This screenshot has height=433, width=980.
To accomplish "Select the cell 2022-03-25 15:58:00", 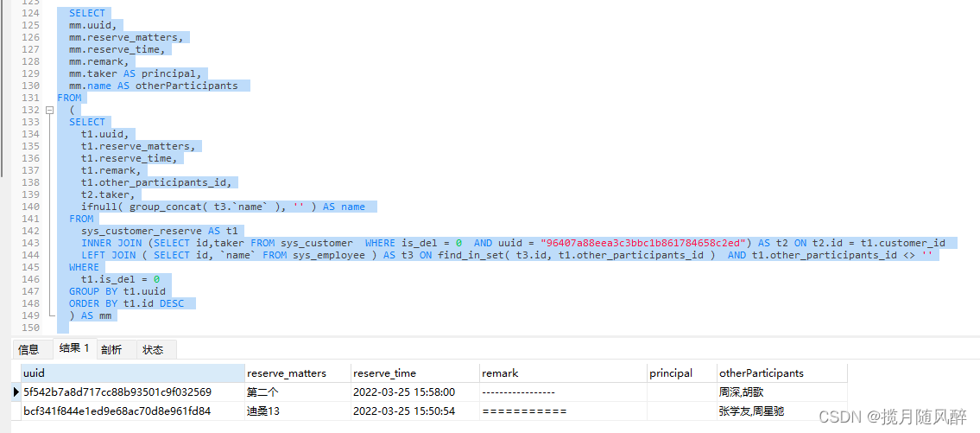I will pyautogui.click(x=415, y=392).
